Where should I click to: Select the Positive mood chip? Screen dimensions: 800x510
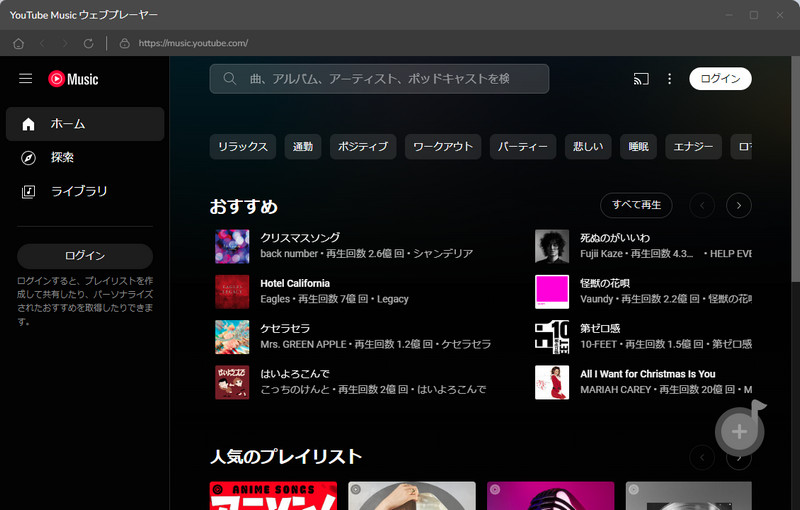tap(363, 147)
